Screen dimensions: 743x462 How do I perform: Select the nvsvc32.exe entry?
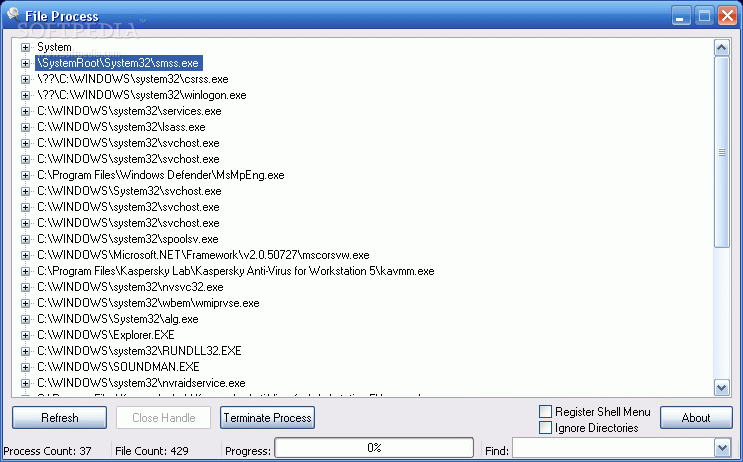coord(130,287)
